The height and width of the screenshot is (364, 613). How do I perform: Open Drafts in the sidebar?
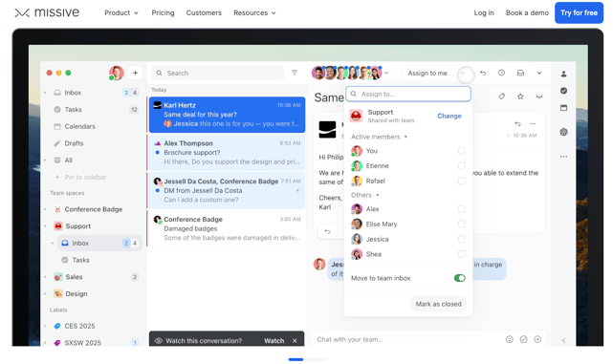coord(74,143)
